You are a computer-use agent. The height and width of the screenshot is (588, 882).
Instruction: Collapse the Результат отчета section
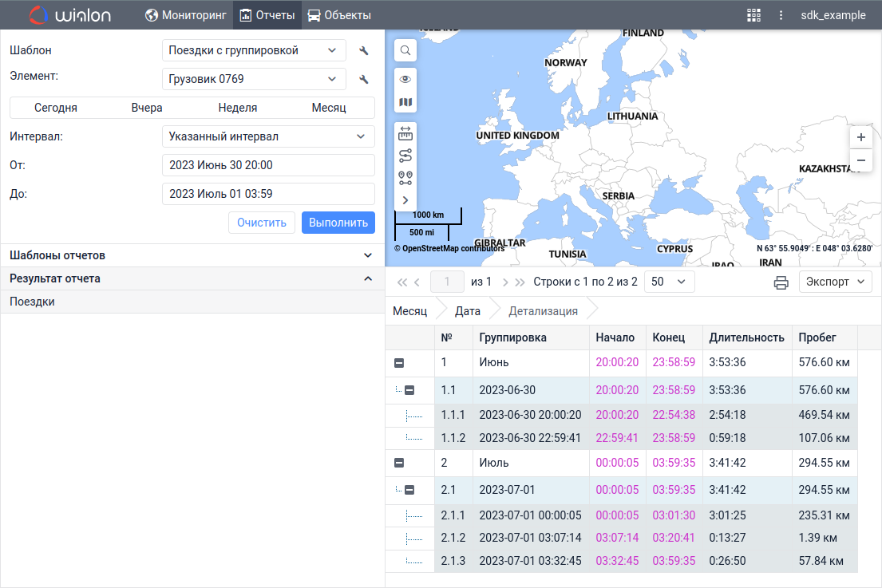coord(368,278)
